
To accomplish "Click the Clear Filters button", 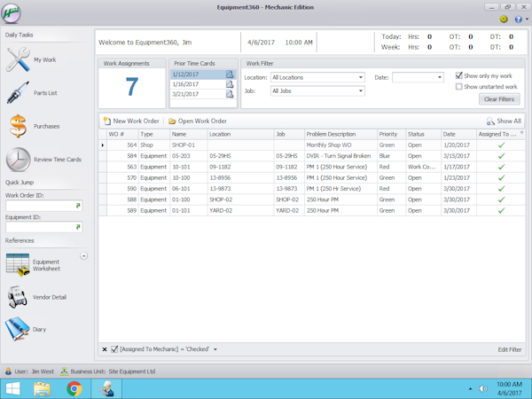I will click(499, 99).
